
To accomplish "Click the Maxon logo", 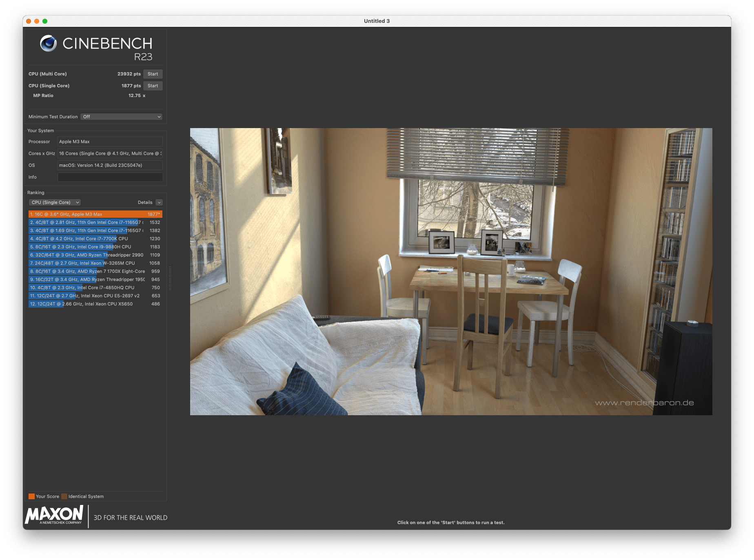I will tap(54, 515).
